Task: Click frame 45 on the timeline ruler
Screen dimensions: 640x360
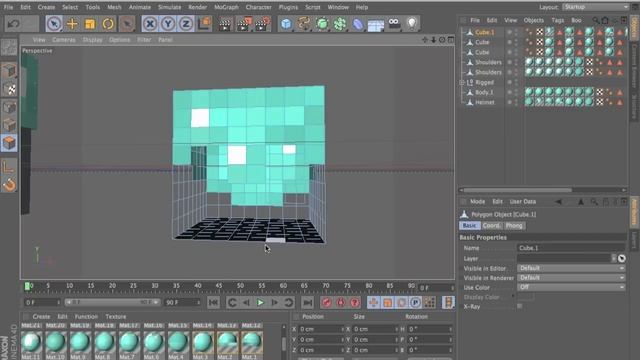Action: coord(219,287)
